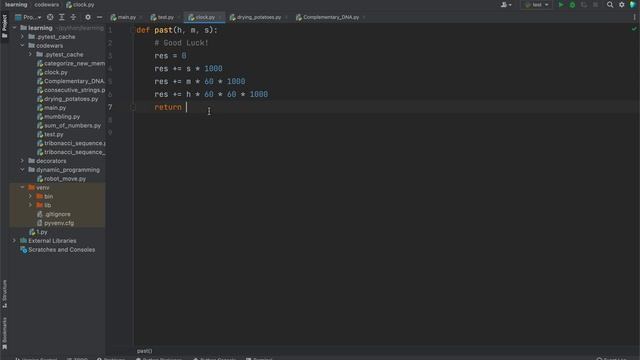
Task: Select 1.py in project tree
Action: 38,232
